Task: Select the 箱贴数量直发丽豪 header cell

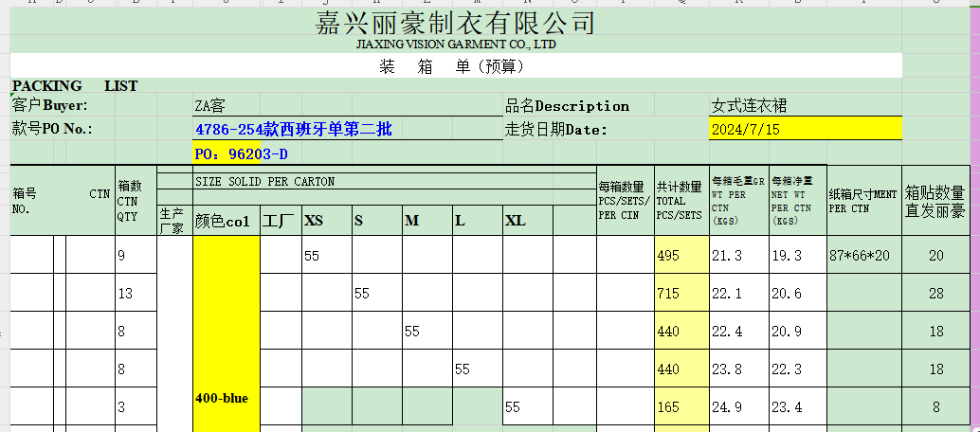Action: [x=935, y=202]
